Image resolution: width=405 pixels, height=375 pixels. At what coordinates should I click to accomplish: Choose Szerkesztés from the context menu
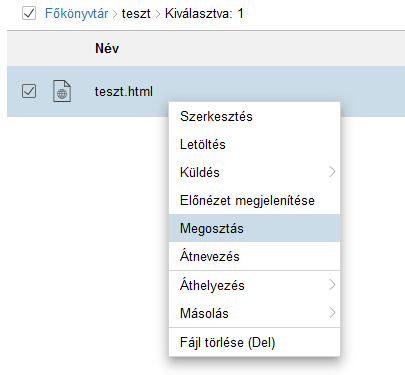coord(254,116)
